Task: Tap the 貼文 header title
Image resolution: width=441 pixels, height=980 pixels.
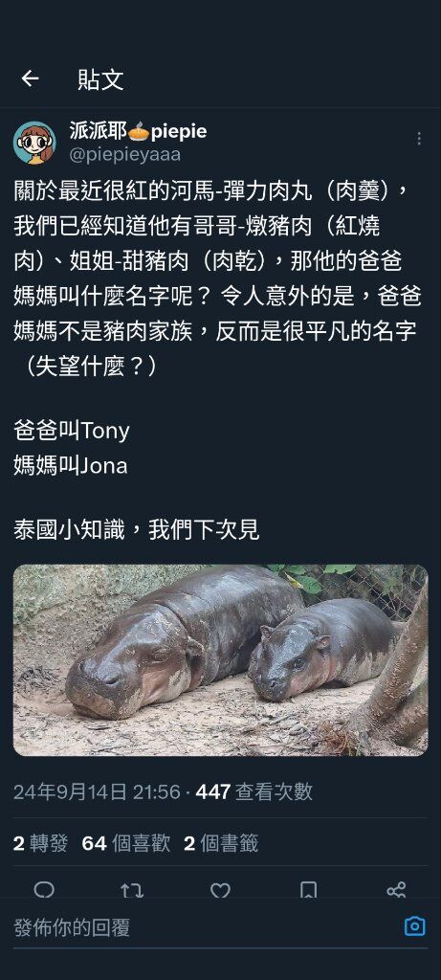Action: 100,79
